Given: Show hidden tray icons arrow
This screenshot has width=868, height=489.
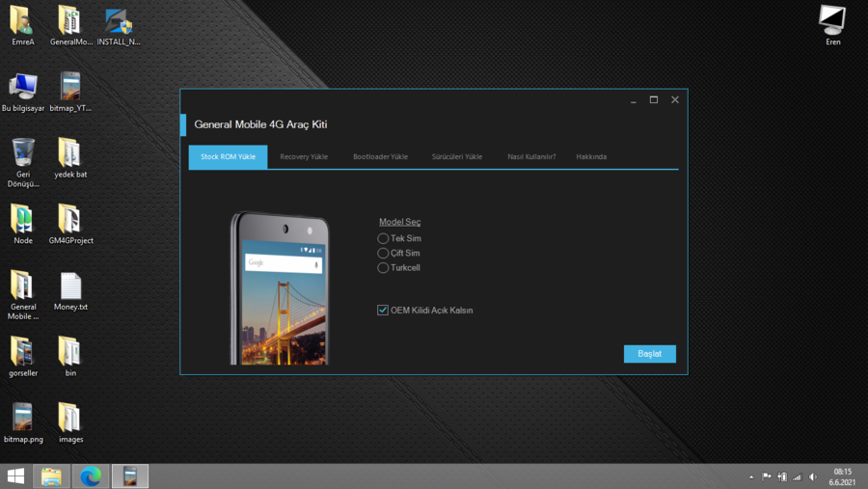Looking at the screenshot, I should point(751,476).
